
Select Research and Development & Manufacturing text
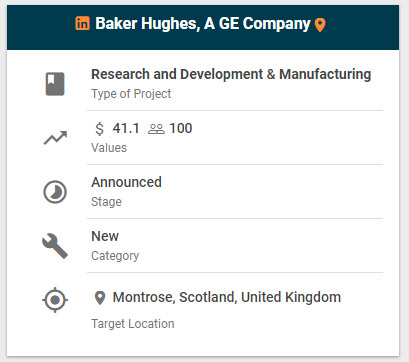[231, 74]
